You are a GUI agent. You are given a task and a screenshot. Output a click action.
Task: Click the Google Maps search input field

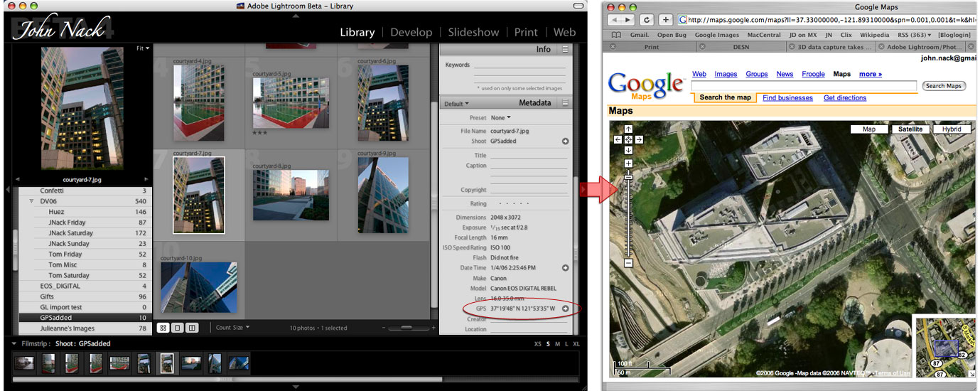pyautogui.click(x=804, y=86)
